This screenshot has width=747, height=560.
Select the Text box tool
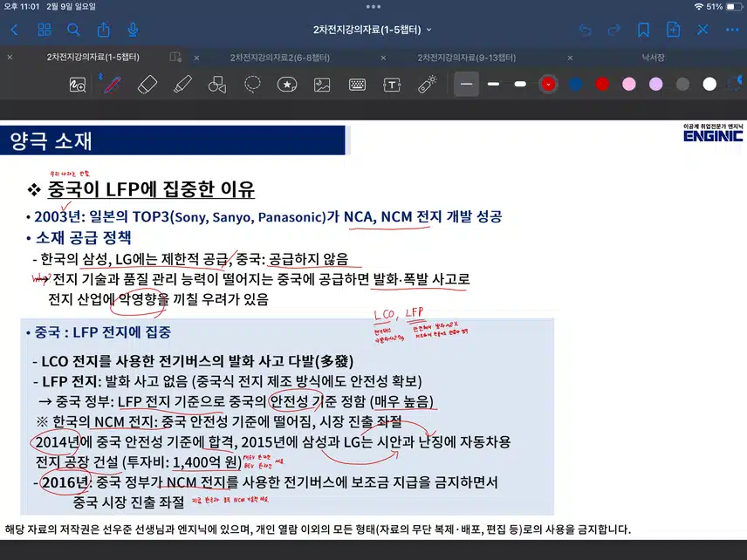coord(392,85)
